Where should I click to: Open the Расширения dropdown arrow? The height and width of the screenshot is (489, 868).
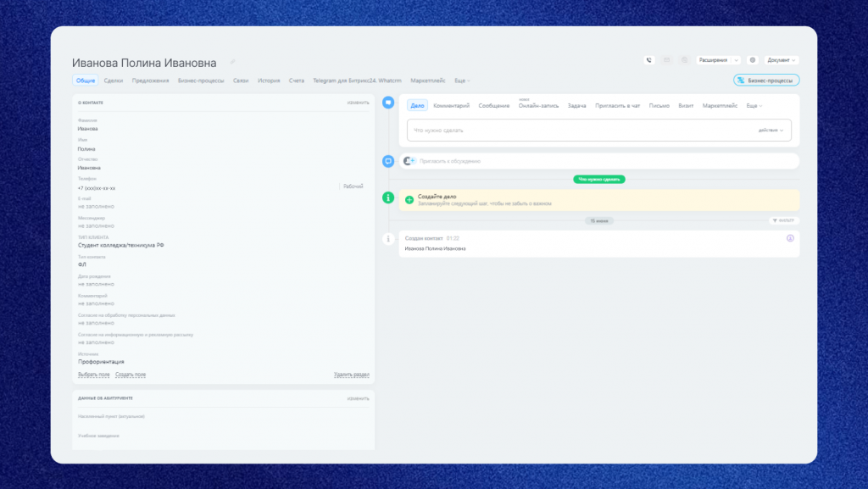(736, 59)
